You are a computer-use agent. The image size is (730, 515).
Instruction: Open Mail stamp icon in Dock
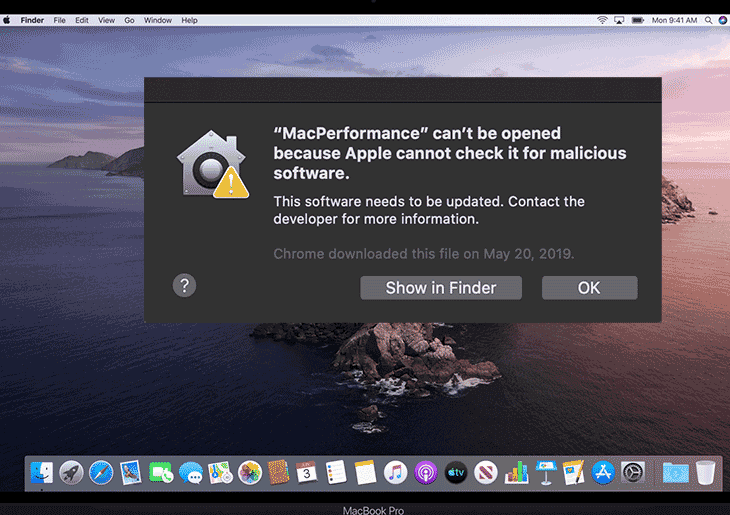click(x=130, y=473)
